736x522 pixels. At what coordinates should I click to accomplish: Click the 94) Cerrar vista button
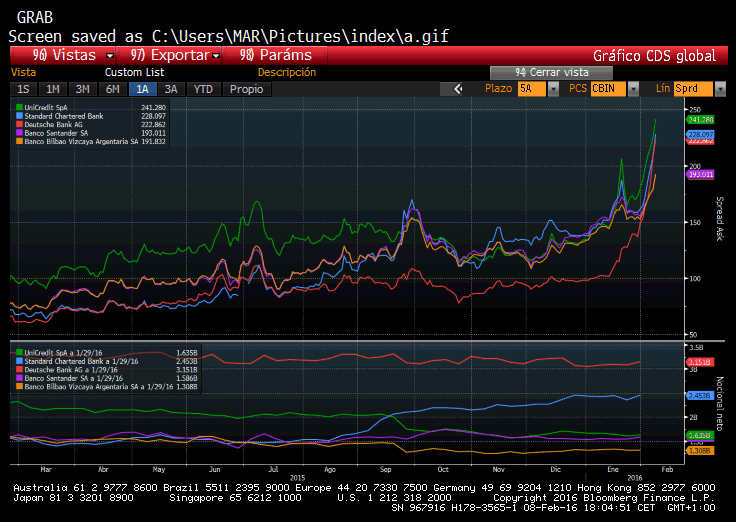tap(551, 72)
